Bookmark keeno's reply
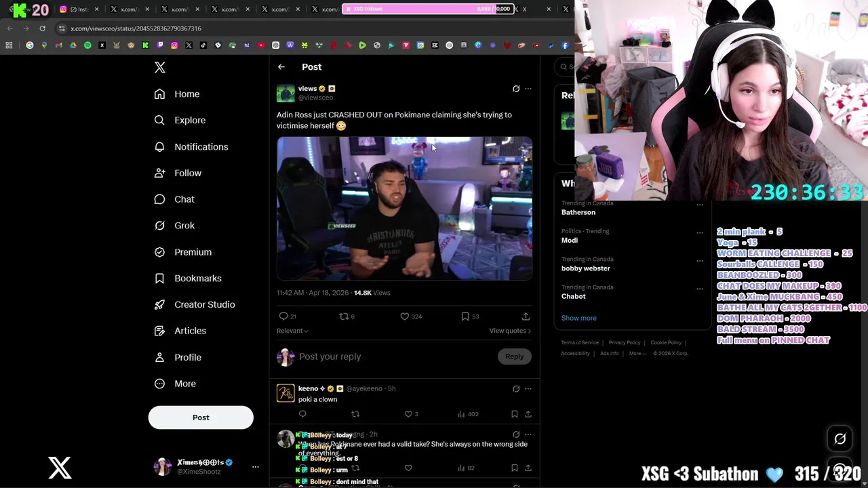Viewport: 868px width, 488px height. [514, 414]
